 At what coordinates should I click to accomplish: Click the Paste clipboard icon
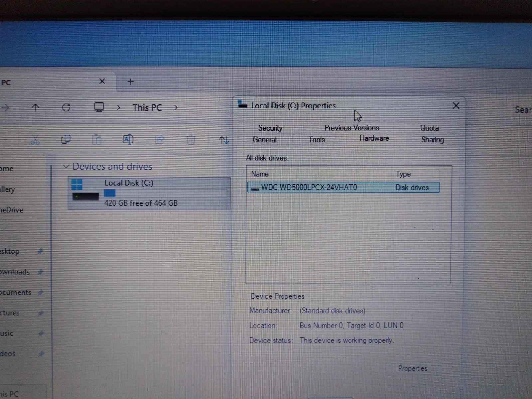click(97, 139)
